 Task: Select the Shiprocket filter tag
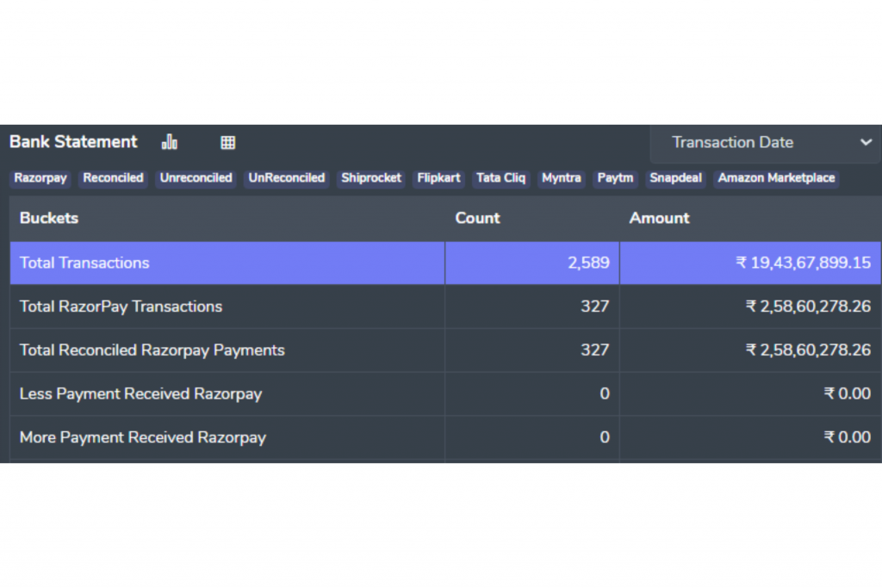371,178
